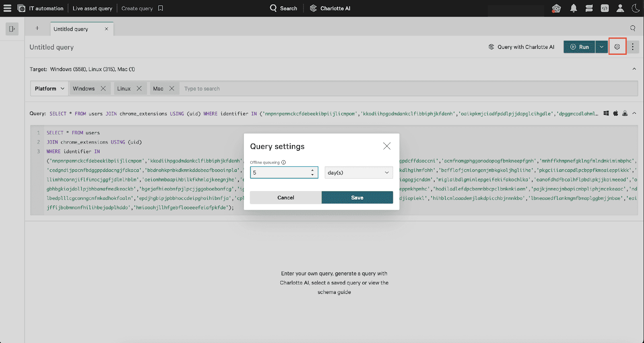Click line 1 'SELECT * FROM users' in editor
The image size is (644, 343).
point(73,133)
